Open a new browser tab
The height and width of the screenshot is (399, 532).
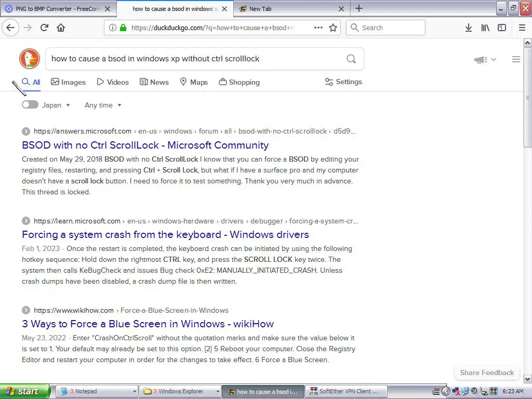pos(358,8)
